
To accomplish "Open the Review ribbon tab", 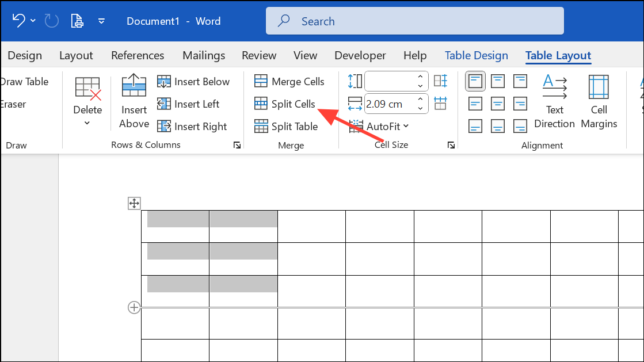I will pos(258,55).
